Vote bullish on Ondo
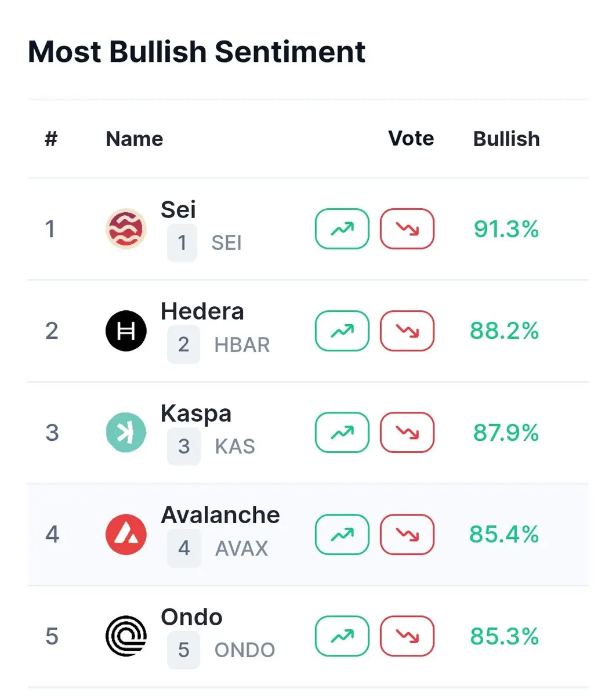Image resolution: width=616 pixels, height=696 pixels. (x=342, y=636)
